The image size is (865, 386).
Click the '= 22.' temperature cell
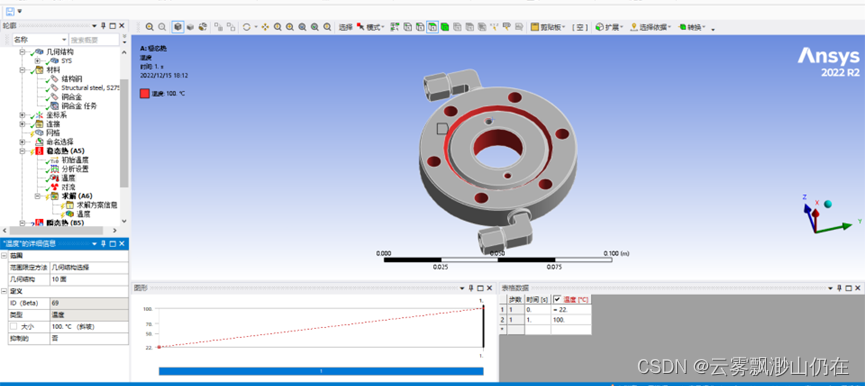570,309
